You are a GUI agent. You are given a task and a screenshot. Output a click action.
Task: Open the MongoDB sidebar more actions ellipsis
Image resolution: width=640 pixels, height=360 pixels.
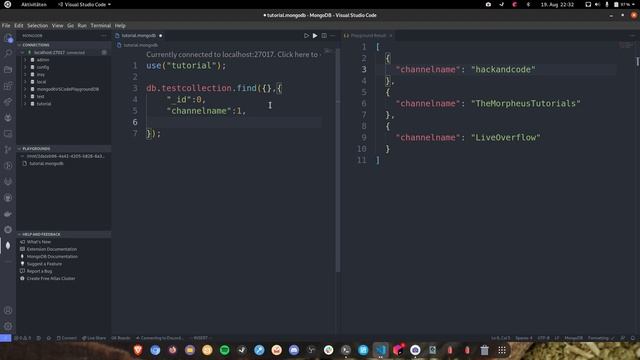click(104, 36)
